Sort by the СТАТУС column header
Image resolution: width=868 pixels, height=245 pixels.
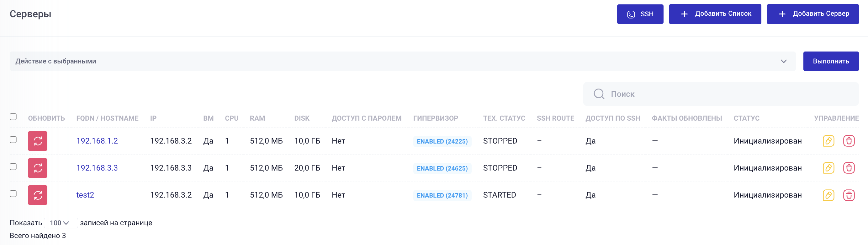tap(746, 118)
